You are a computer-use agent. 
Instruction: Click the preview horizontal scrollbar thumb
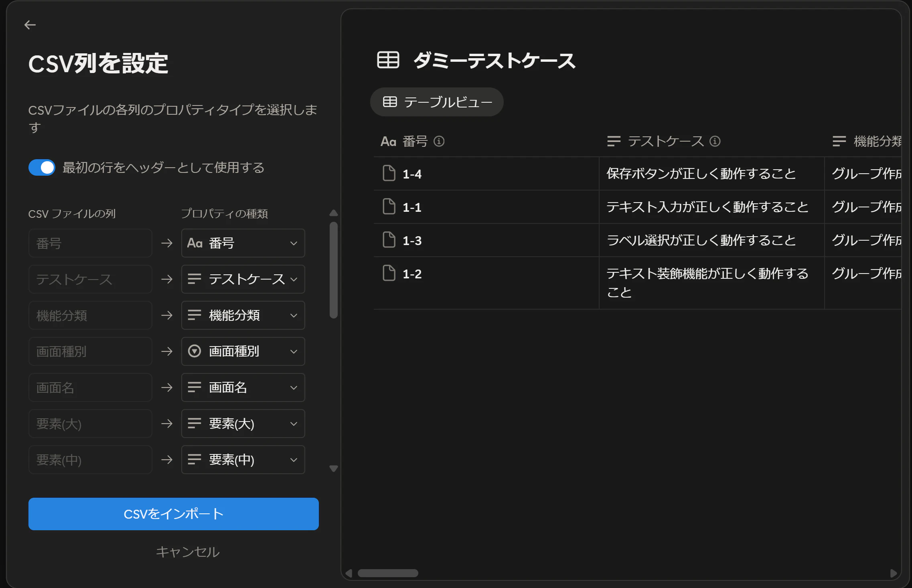tap(388, 573)
